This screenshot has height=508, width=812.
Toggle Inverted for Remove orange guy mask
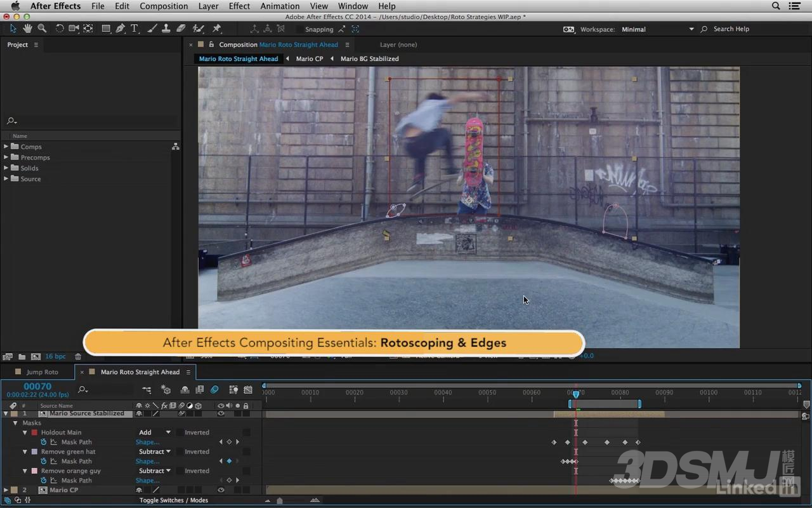pyautogui.click(x=180, y=471)
